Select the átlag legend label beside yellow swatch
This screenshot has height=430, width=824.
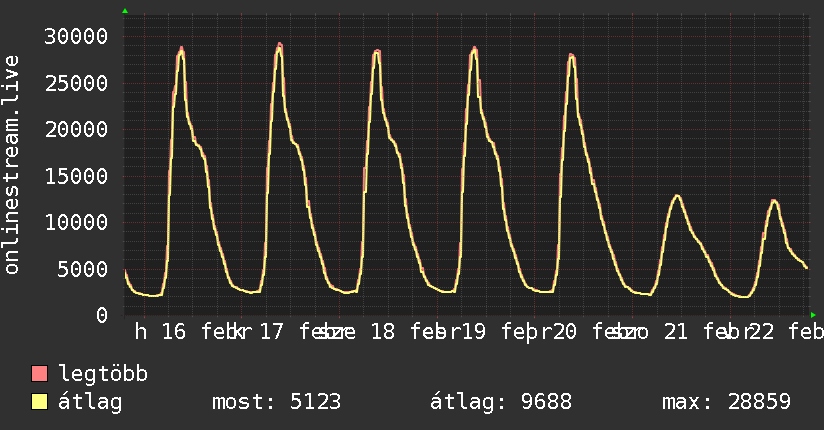click(90, 403)
